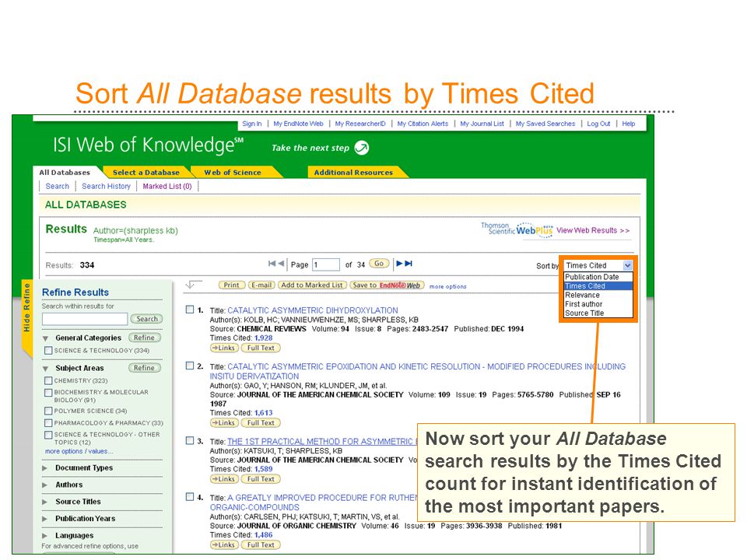Viewport: 747px width, 560px height.
Task: Open the Search History link
Action: (x=107, y=186)
